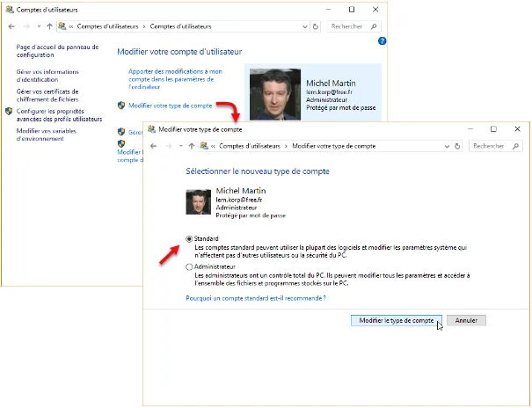This screenshot has width=532, height=408.
Task: Click the Comptes d'utilisateurs breadcrumb in the front window
Action: pyautogui.click(x=249, y=145)
